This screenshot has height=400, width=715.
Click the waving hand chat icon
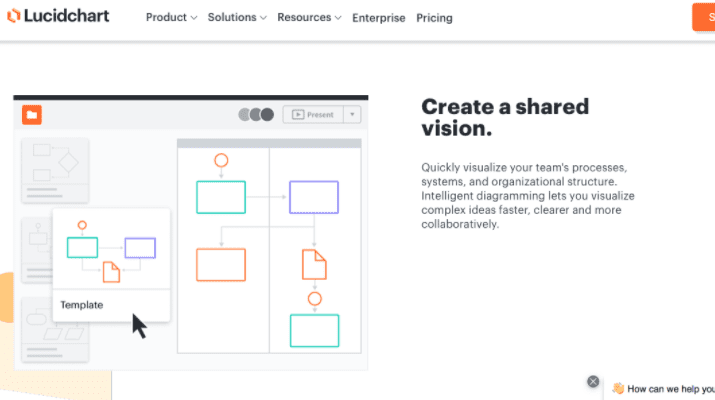pos(618,388)
